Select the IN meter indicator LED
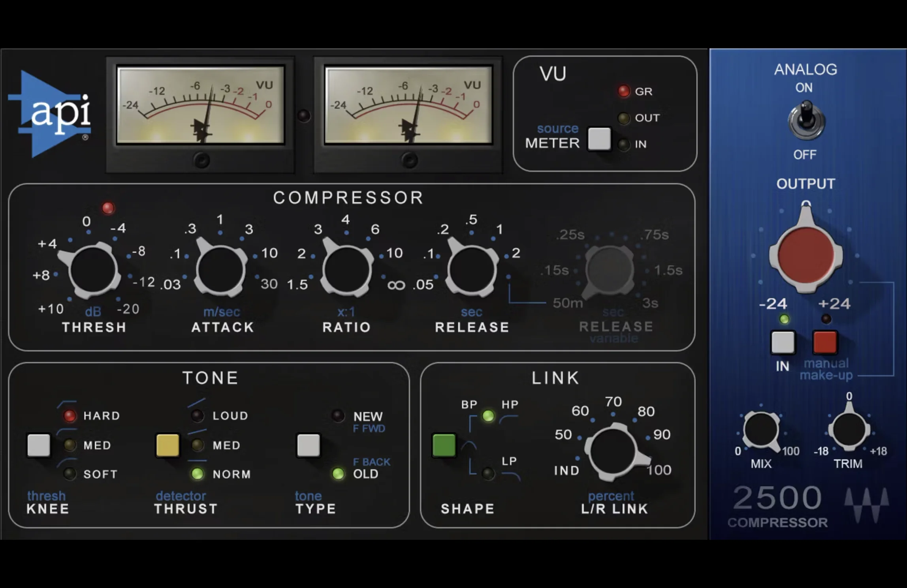This screenshot has height=588, width=907. click(624, 145)
